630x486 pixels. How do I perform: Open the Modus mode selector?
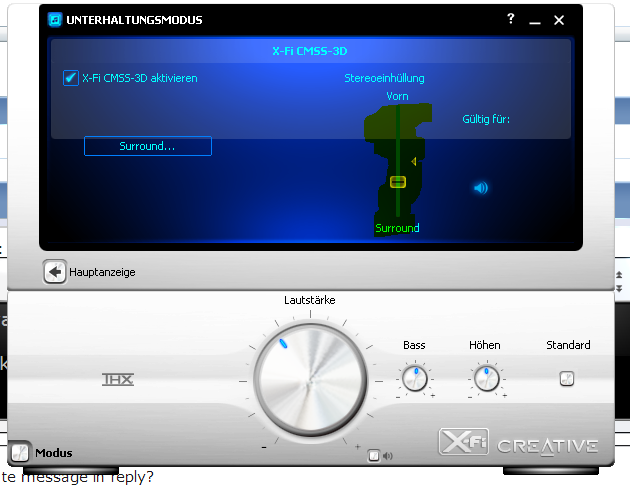[19, 453]
